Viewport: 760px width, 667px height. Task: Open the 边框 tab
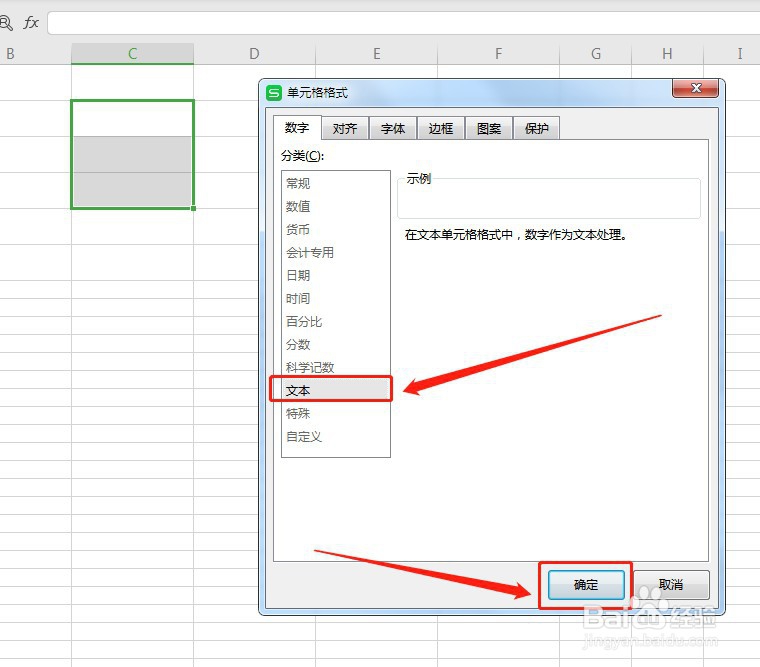click(441, 128)
